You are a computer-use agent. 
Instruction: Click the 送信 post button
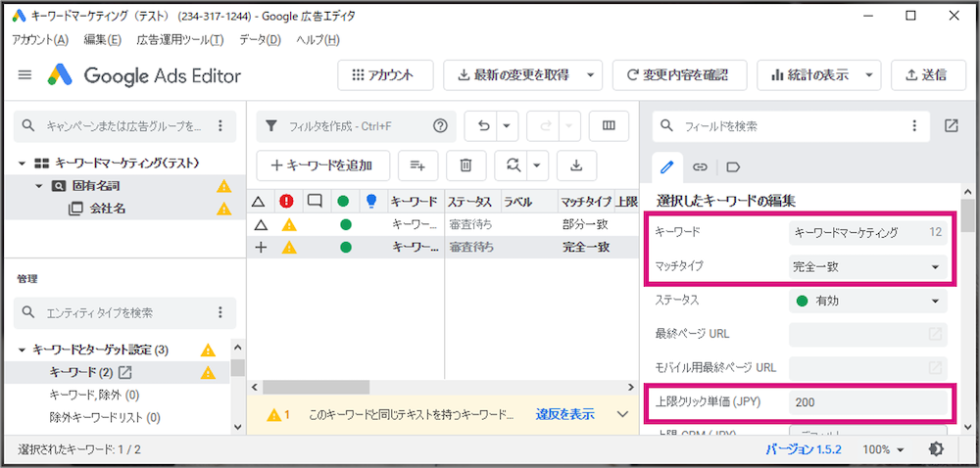(x=927, y=75)
